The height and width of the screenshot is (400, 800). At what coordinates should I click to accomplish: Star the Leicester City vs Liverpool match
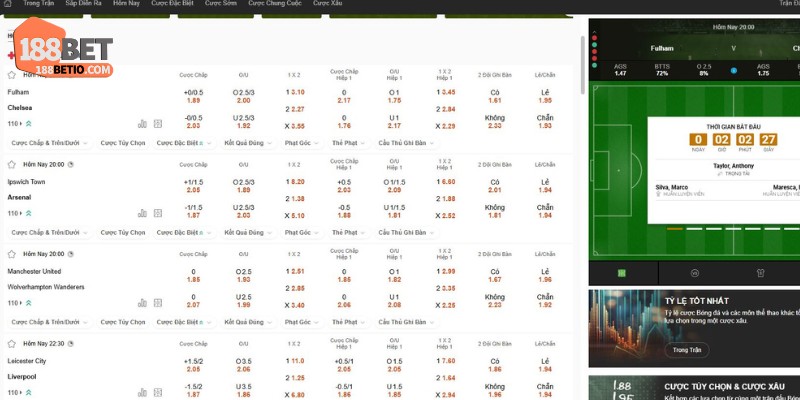pos(12,343)
